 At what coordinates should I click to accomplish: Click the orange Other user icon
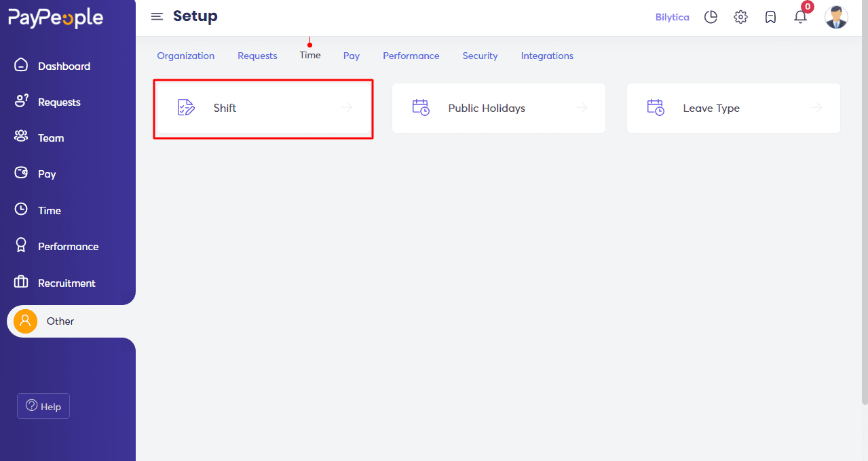pyautogui.click(x=25, y=321)
